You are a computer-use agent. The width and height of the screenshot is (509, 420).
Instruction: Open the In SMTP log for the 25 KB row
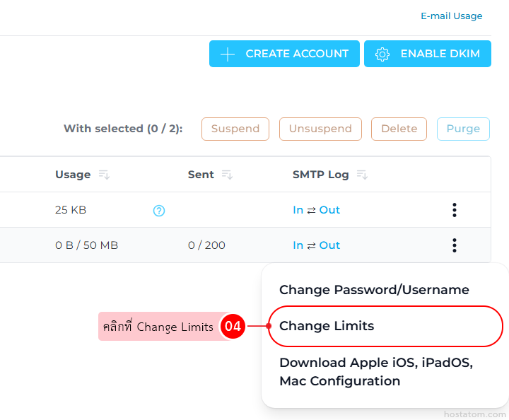pyautogui.click(x=298, y=210)
